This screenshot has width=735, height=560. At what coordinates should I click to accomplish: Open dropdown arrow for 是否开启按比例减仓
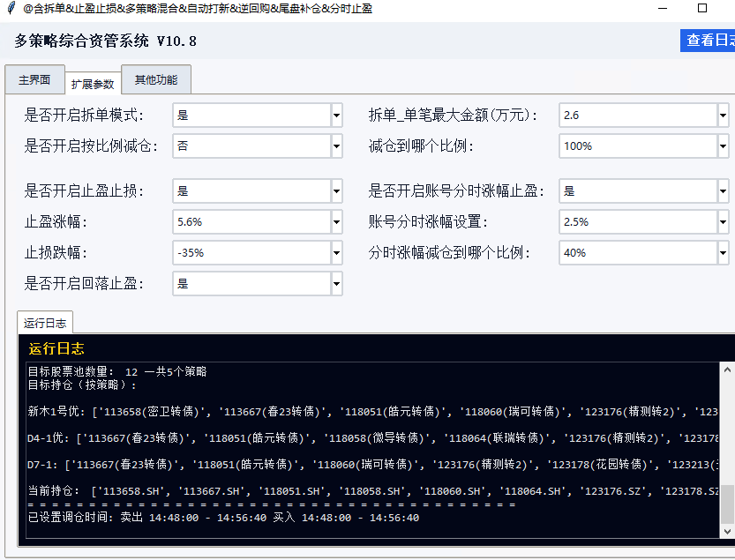336,146
